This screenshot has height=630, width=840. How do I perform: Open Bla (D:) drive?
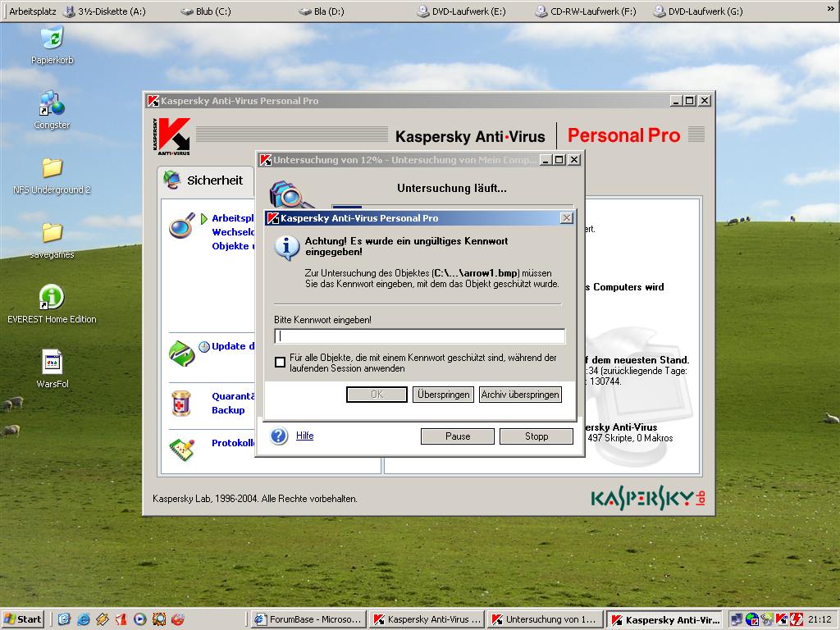322,11
